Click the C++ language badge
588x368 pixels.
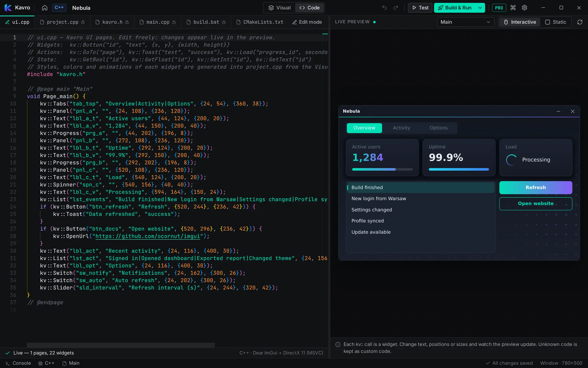pos(59,8)
